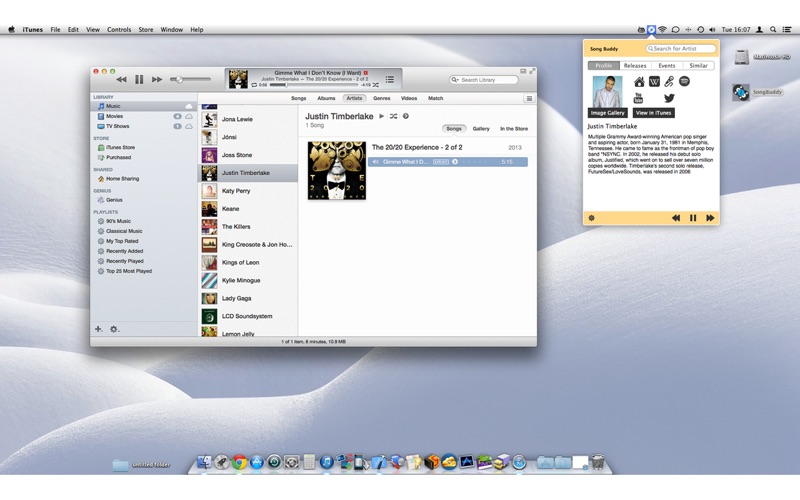Pause playback in iTunes toolbar
This screenshot has width=800, height=500.
tap(139, 80)
